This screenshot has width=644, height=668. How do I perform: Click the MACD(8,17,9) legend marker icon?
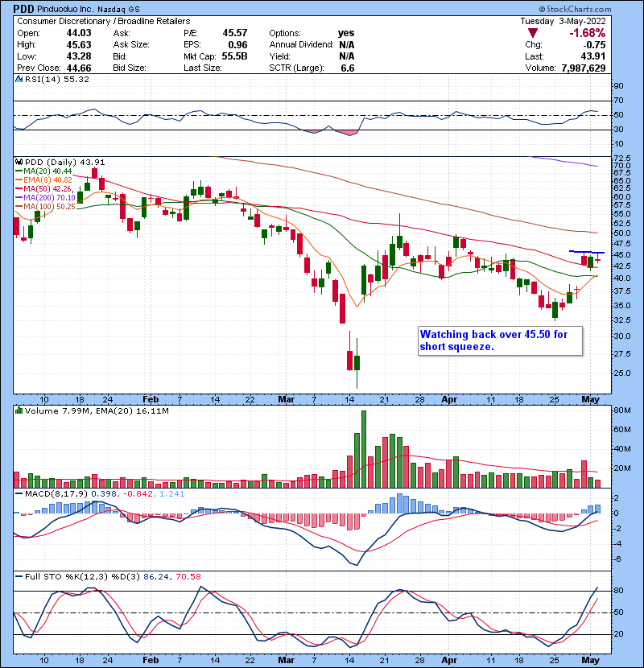(19, 493)
